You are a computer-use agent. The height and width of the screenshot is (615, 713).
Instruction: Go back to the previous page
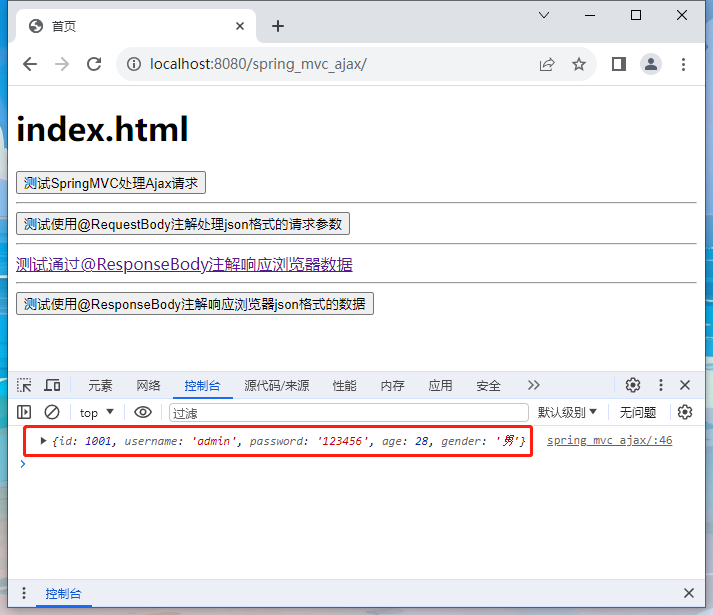click(x=30, y=64)
